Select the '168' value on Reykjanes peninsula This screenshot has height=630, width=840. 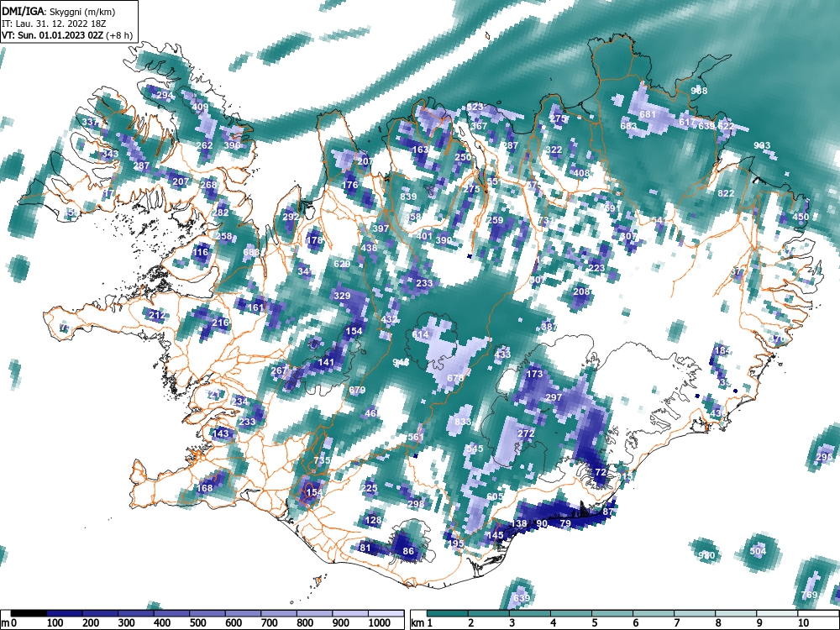coord(205,488)
